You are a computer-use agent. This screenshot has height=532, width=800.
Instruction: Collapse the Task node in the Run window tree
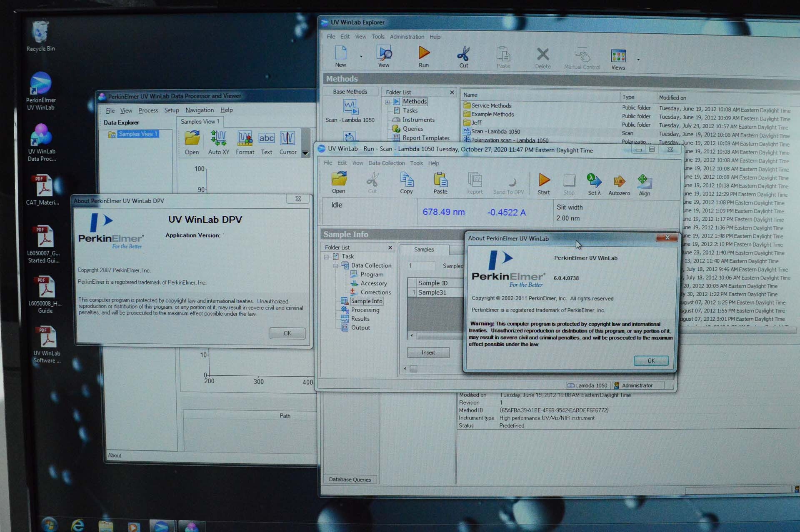[x=326, y=257]
